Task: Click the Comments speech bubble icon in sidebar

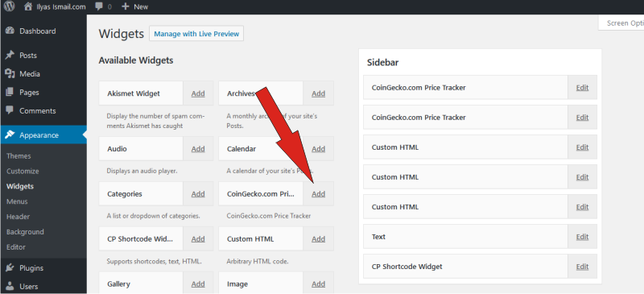Action: (x=10, y=110)
